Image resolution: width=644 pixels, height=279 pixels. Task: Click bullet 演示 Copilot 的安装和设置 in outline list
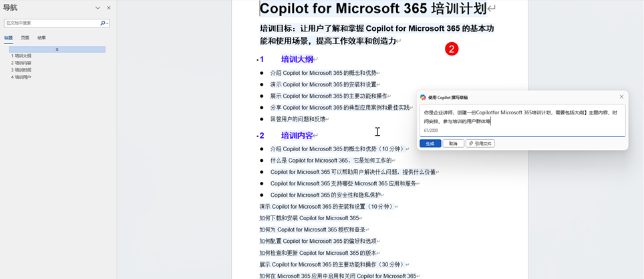pyautogui.click(x=323, y=84)
